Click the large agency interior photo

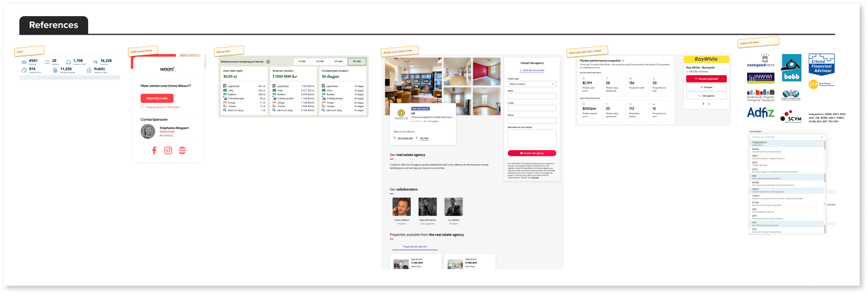point(413,80)
